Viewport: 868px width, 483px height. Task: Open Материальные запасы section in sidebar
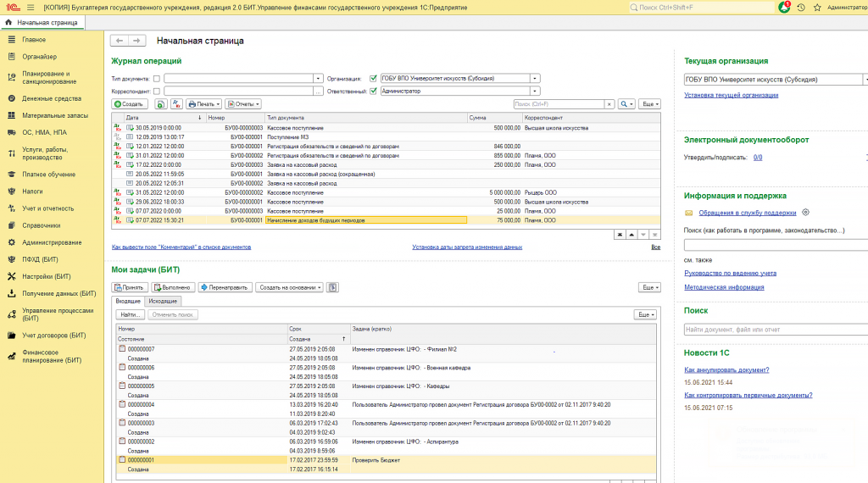coord(55,115)
